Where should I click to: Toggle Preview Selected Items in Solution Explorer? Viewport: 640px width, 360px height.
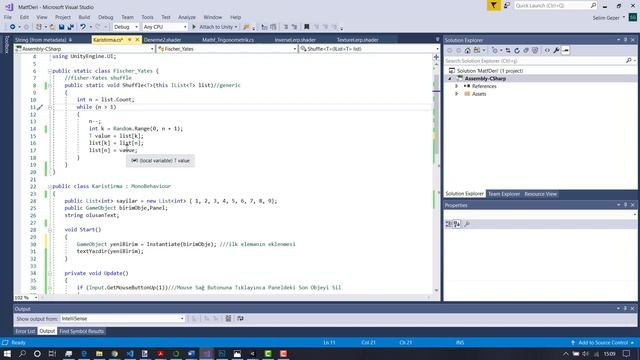coord(565,51)
